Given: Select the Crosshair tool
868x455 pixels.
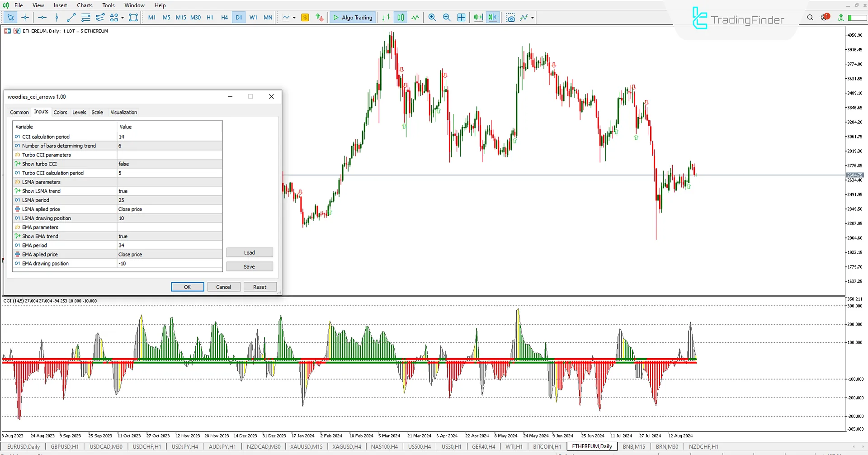Looking at the screenshot, I should point(25,17).
